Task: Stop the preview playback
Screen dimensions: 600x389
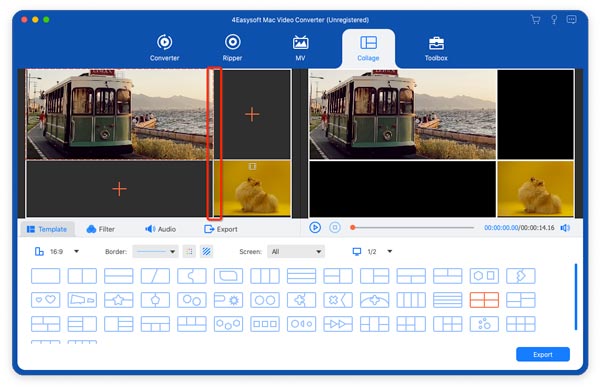Action: [x=335, y=228]
